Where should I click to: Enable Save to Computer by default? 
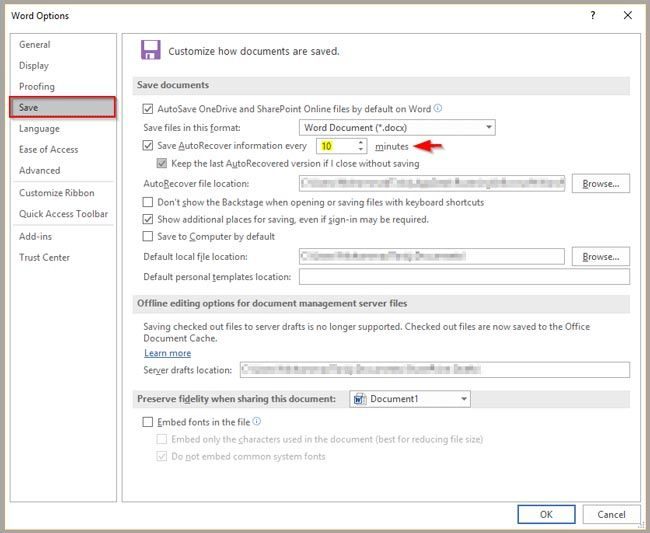pos(148,236)
